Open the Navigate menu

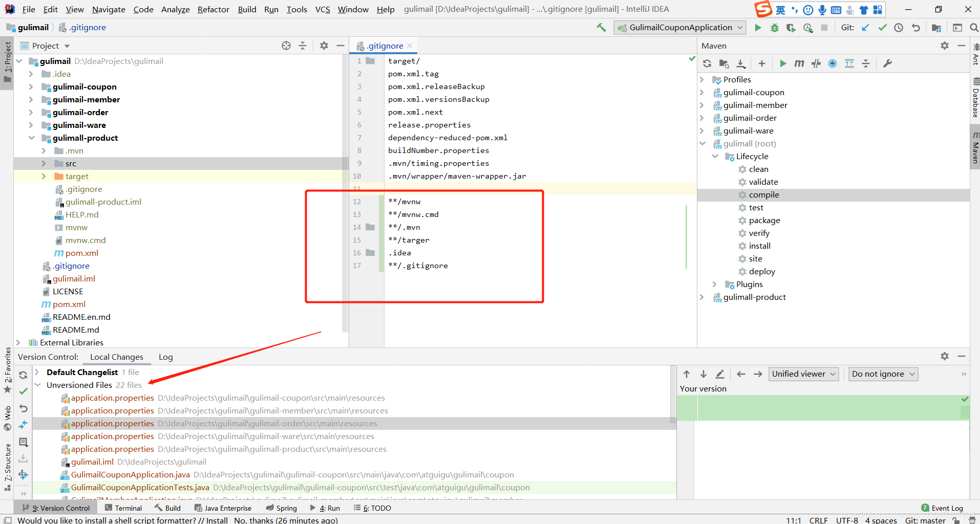click(109, 9)
